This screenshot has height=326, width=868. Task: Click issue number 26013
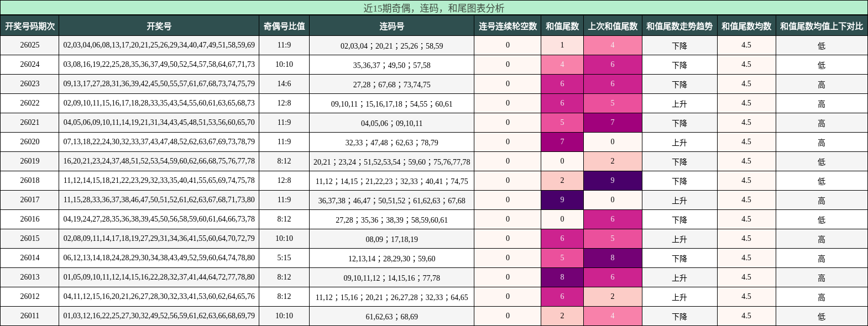click(30, 277)
